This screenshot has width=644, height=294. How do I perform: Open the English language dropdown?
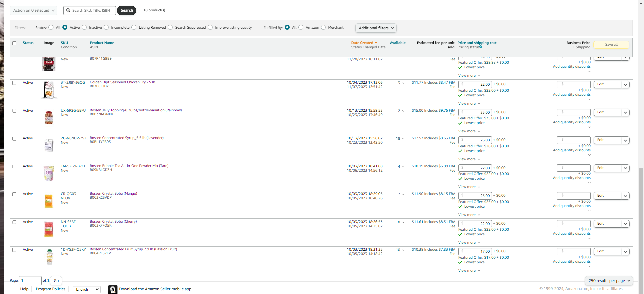[x=87, y=289]
